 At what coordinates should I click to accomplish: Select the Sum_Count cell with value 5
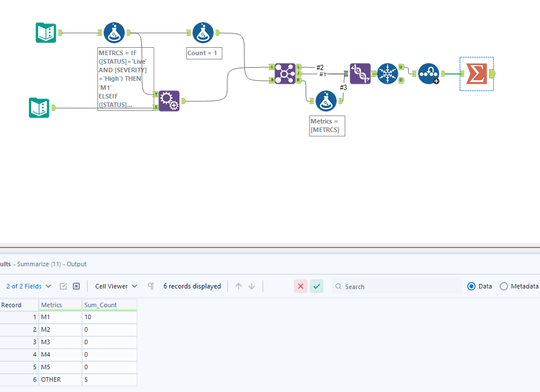coord(109,379)
